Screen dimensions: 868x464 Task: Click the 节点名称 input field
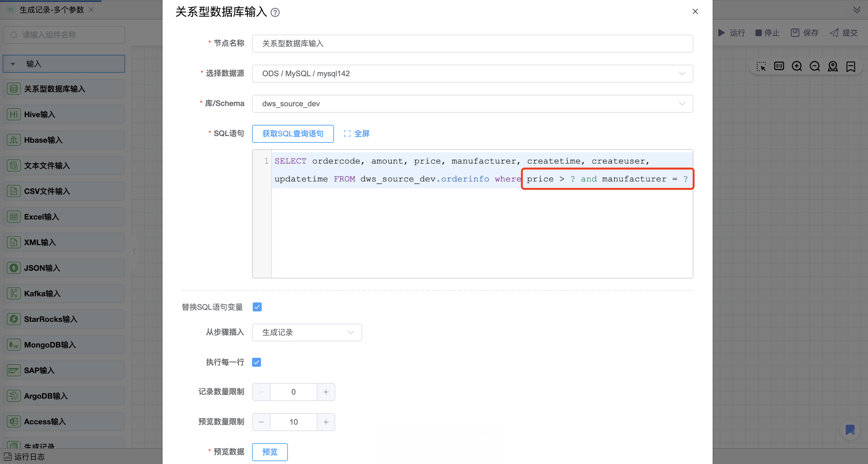pos(472,44)
